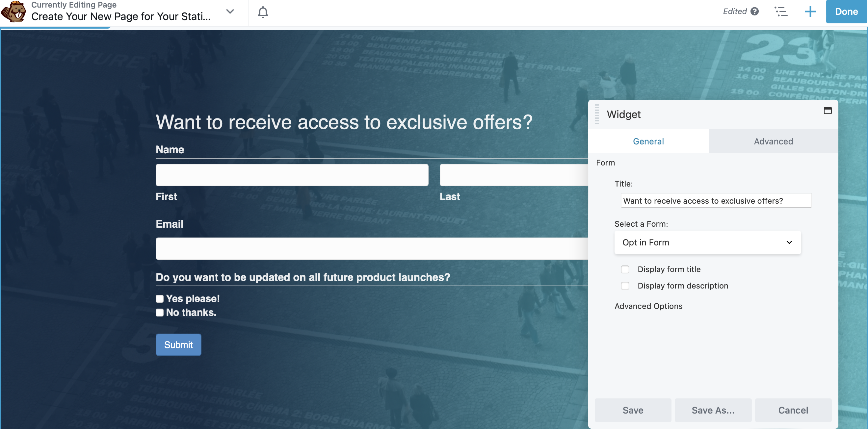Viewport: 868px width, 429px height.
Task: Click the bear logo icon top-left
Action: 15,12
